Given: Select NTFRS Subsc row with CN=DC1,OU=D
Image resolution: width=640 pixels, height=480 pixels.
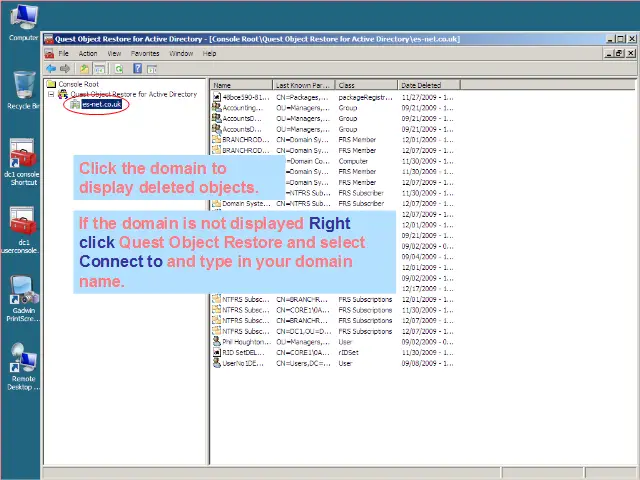Looking at the screenshot, I should (333, 331).
